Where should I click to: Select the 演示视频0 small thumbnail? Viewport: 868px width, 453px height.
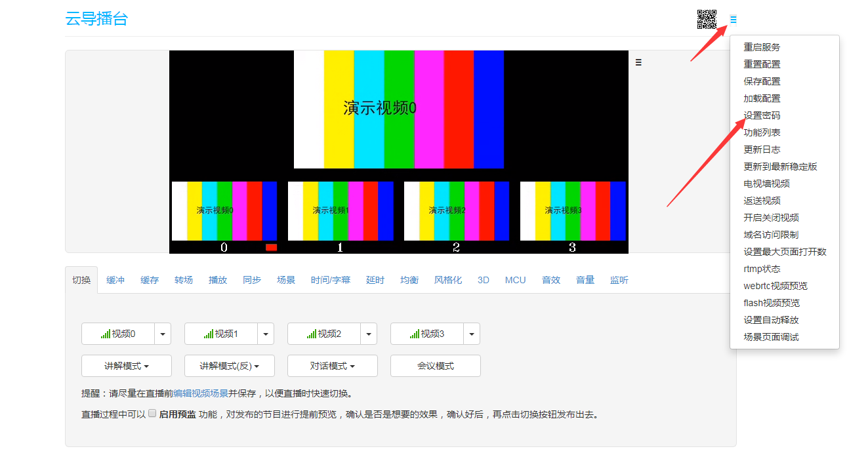coord(224,211)
